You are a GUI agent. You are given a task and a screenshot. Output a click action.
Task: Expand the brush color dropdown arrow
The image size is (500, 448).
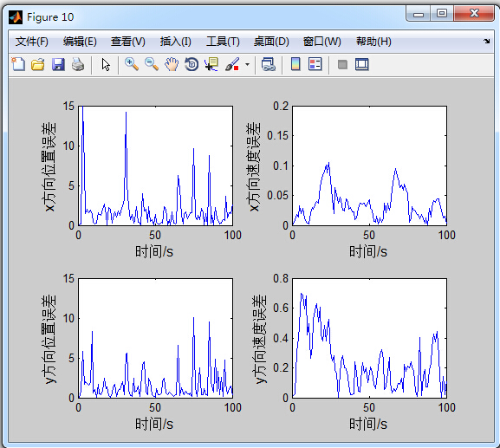248,65
